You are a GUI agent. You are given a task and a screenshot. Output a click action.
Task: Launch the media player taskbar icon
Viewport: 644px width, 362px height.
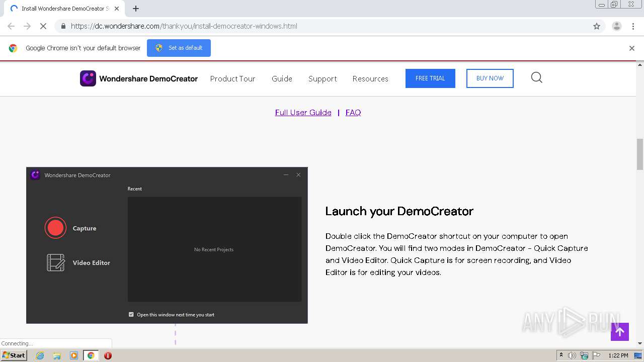point(74,355)
